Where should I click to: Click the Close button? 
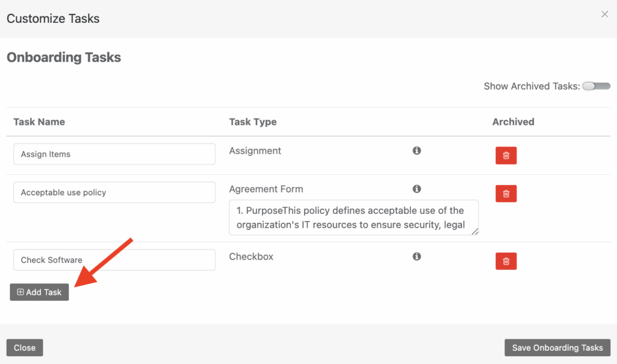24,347
